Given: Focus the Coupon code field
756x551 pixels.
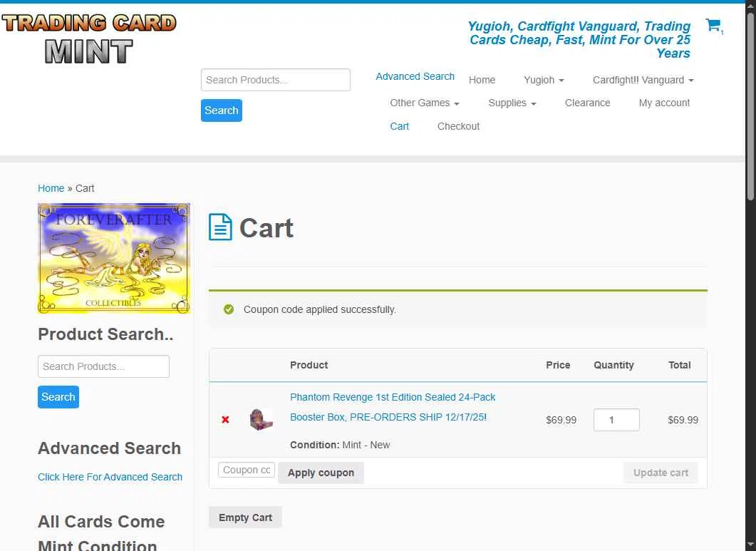Looking at the screenshot, I should pos(247,470).
